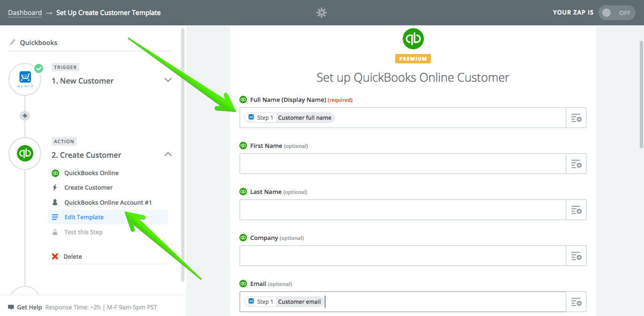The height and width of the screenshot is (316, 644).
Task: Select the Ecwid trigger app icon
Action: tap(25, 79)
